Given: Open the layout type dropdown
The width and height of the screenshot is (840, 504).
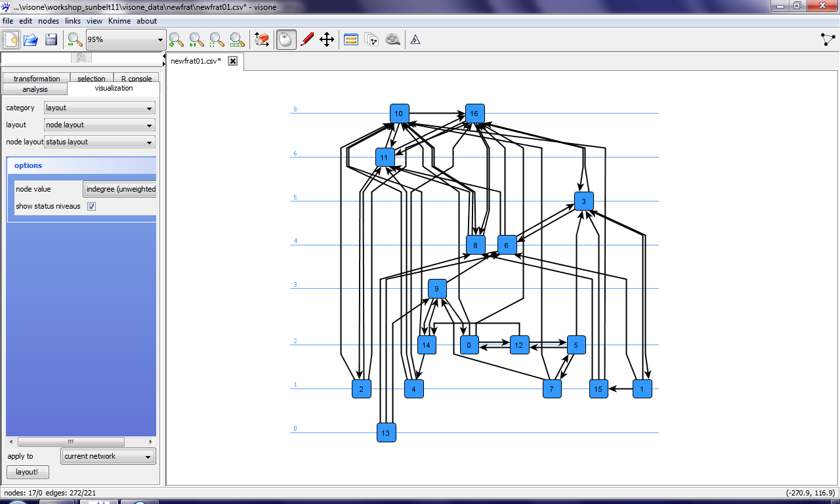Looking at the screenshot, I should pos(100,125).
